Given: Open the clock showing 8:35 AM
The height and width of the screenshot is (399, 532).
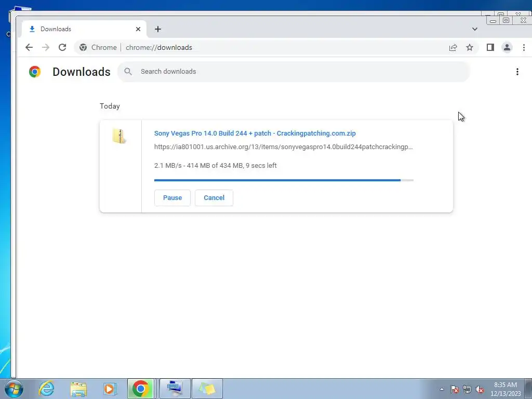Looking at the screenshot, I should (506, 389).
